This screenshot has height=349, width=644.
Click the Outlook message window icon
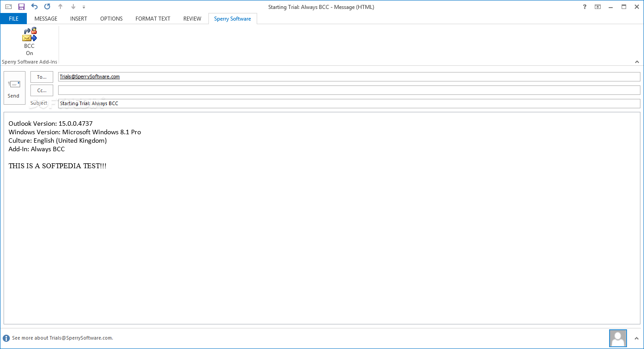8,7
